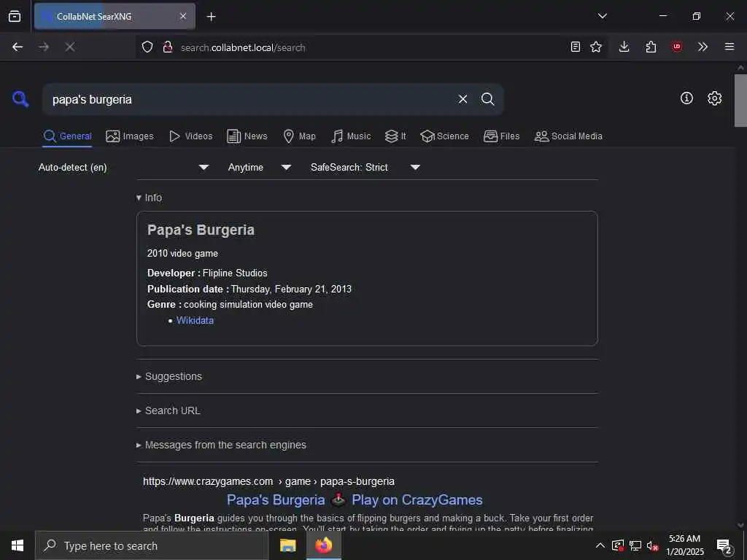The height and width of the screenshot is (560, 747).
Task: Open Papa's Burgeria CrazyGames result
Action: [355, 499]
